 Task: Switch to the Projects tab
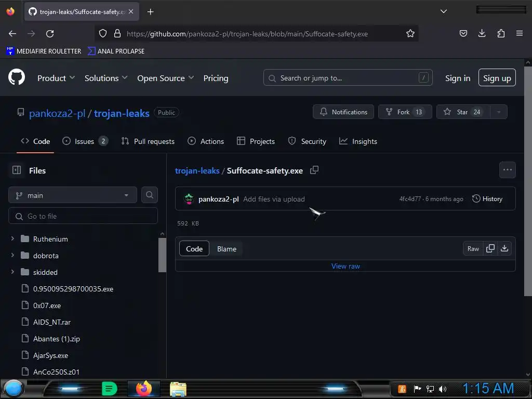tap(256, 141)
